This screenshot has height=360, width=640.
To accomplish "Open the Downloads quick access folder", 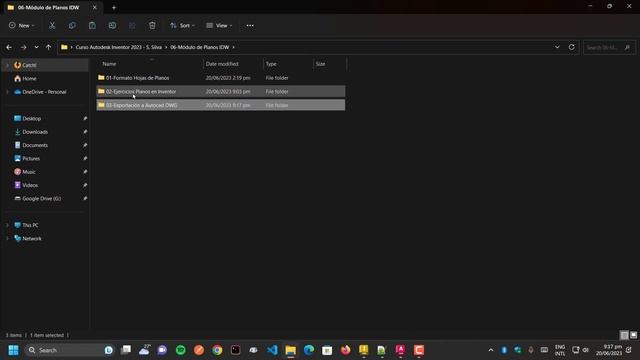I will [35, 132].
